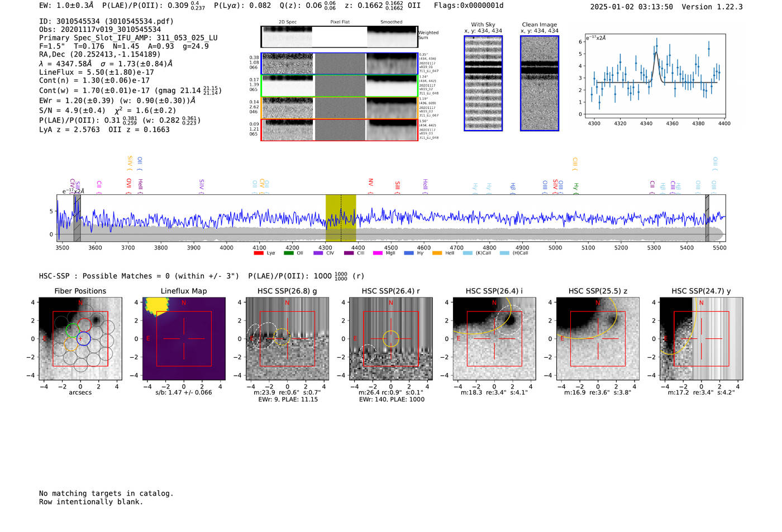
Task: Click the ID 3010545534 text
Action: (106, 21)
